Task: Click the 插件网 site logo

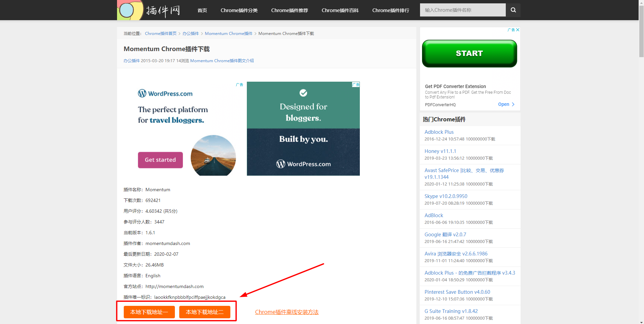Action: 149,10
